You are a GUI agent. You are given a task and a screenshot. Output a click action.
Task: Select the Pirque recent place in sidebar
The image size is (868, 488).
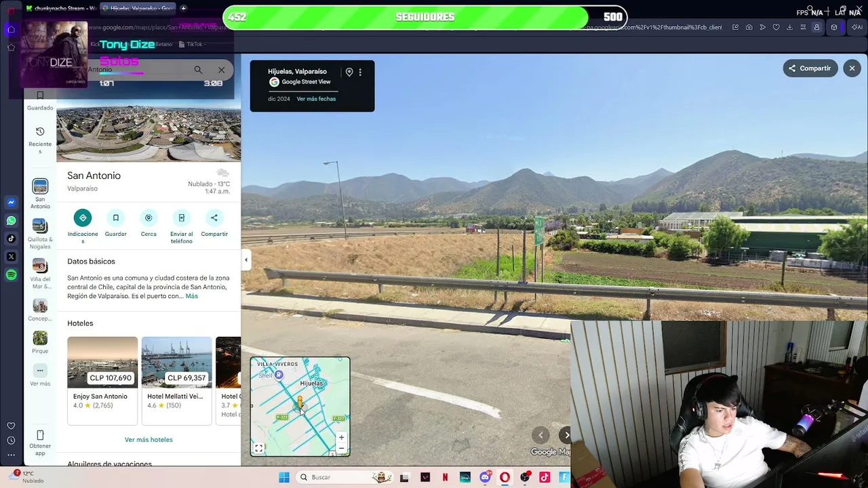click(40, 342)
